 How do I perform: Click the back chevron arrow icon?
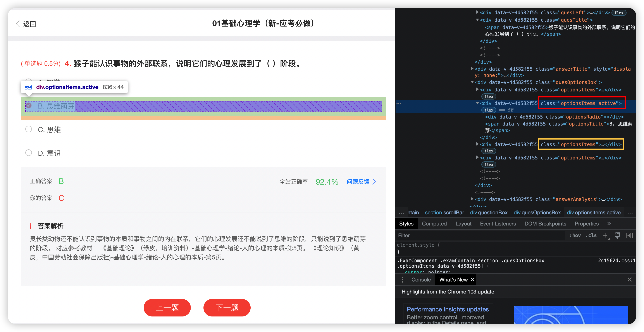click(18, 24)
